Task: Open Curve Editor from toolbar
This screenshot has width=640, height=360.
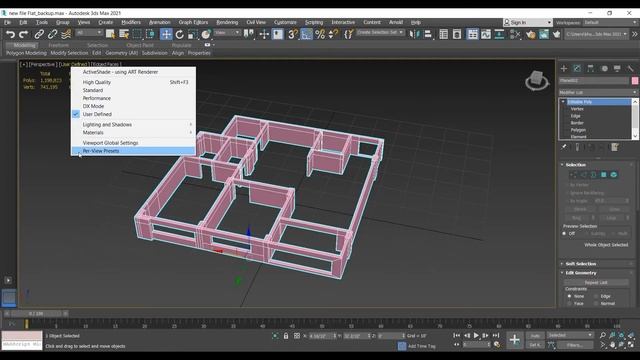Action: [486, 34]
